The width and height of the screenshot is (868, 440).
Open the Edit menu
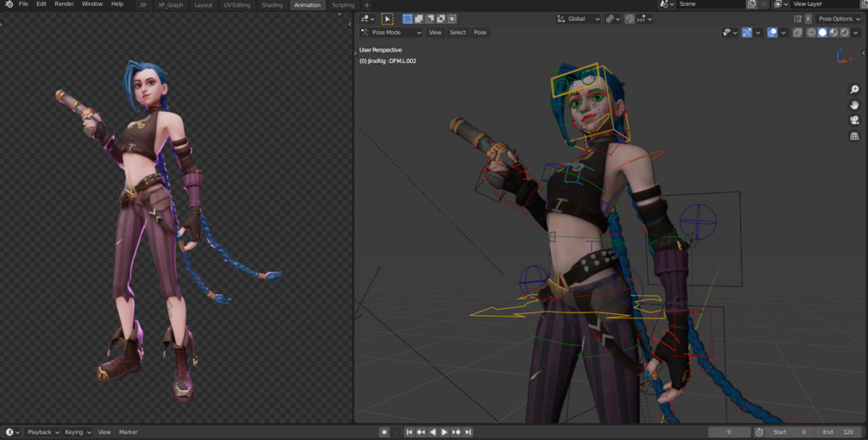click(41, 3)
